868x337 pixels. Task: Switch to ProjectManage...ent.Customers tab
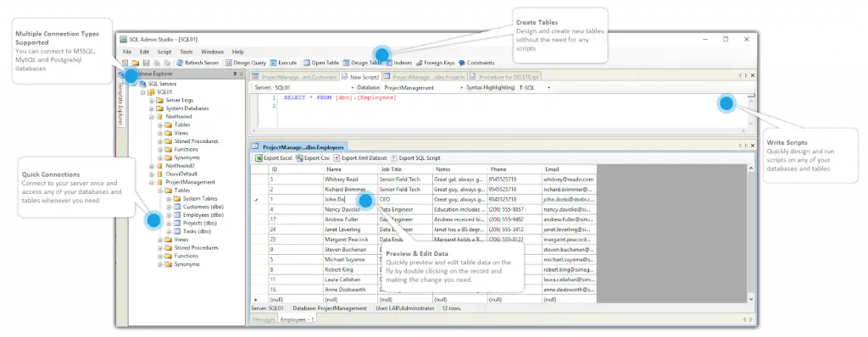pos(294,77)
